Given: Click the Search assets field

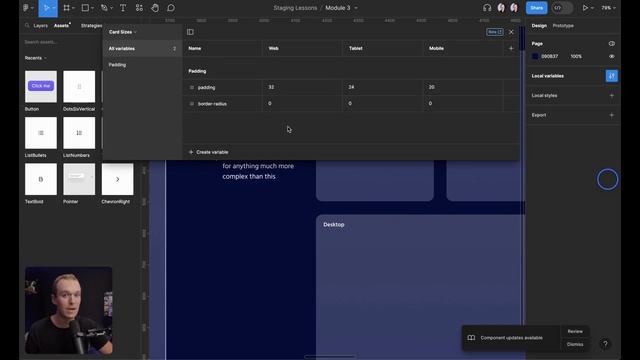Looking at the screenshot, I should (x=61, y=42).
